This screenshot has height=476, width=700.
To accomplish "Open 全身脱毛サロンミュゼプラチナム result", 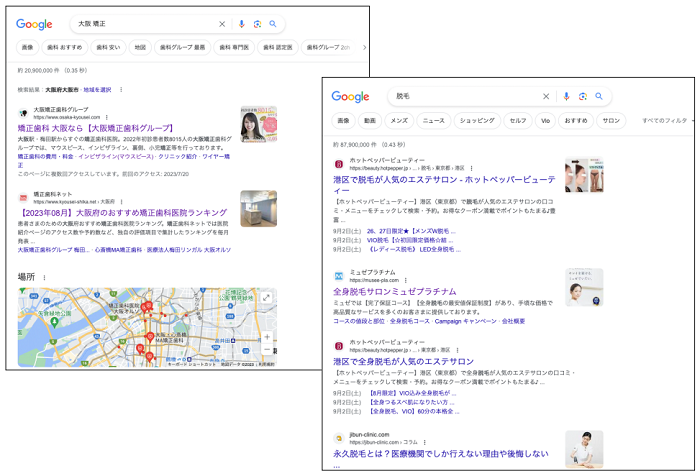I will pos(395,292).
